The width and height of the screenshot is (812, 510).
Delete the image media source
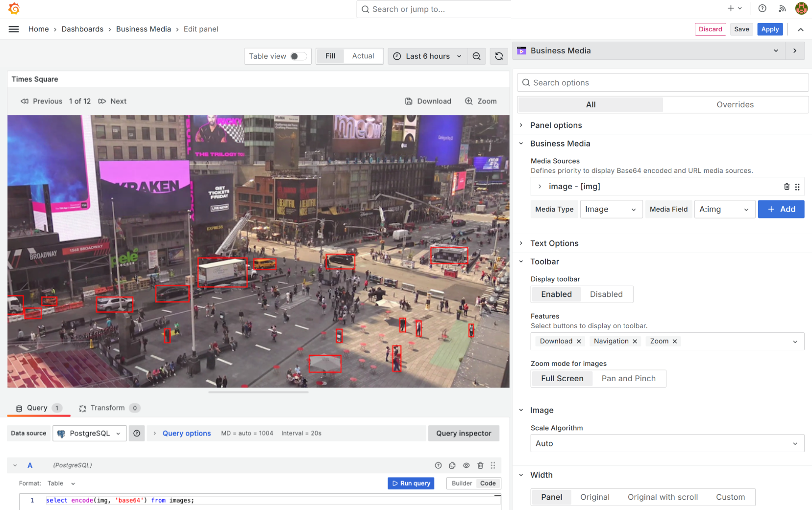coord(787,187)
